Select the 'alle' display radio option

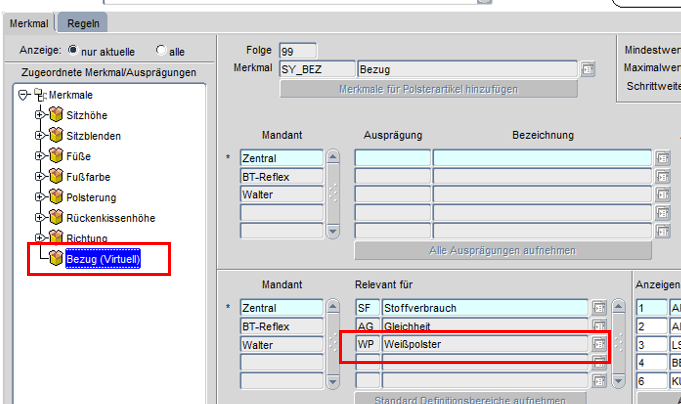(161, 50)
